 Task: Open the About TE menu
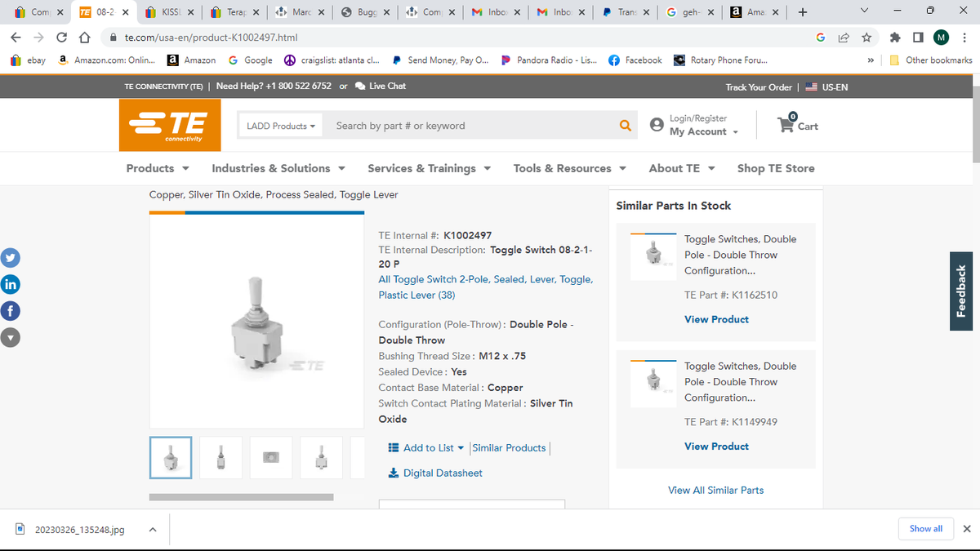682,168
